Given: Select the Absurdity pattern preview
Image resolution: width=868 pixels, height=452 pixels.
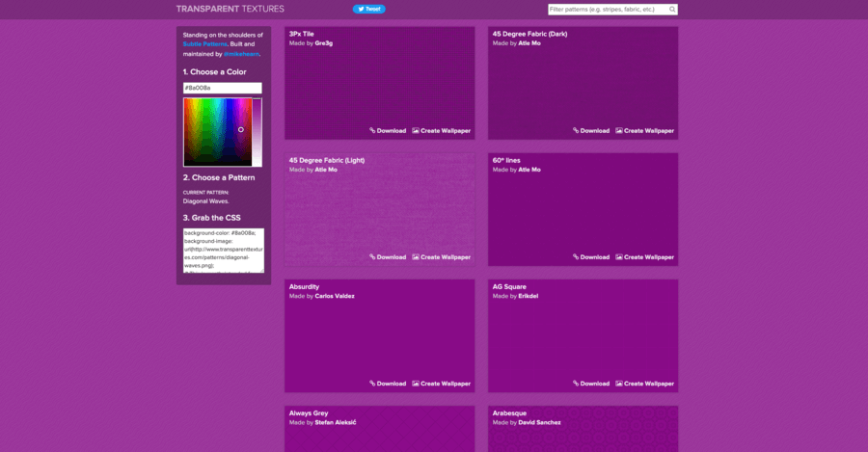Looking at the screenshot, I should 380,335.
